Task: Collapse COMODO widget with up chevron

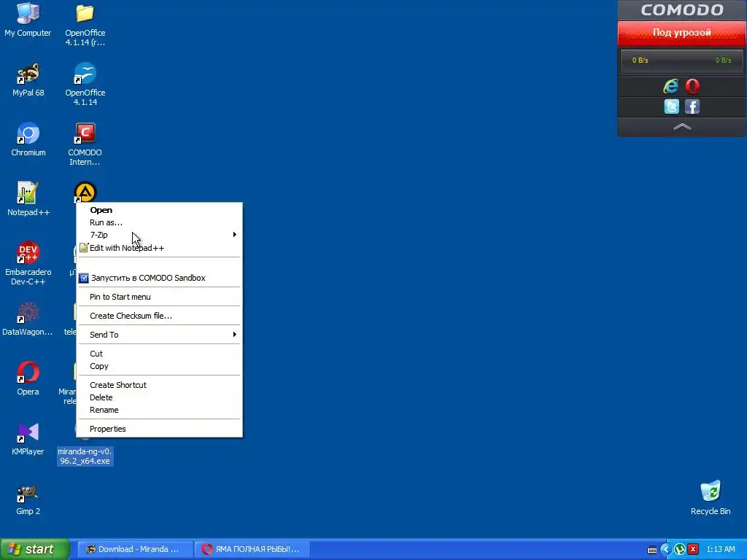Action: (x=682, y=127)
